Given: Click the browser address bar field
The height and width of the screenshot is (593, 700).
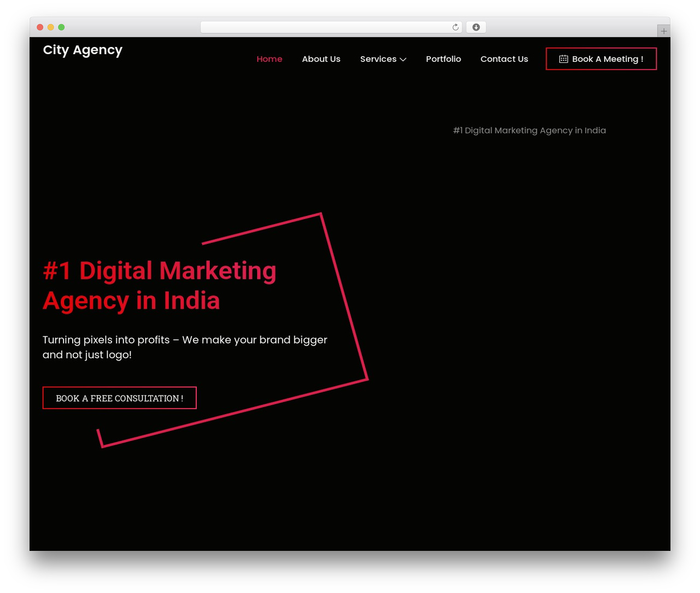Looking at the screenshot, I should pos(331,27).
